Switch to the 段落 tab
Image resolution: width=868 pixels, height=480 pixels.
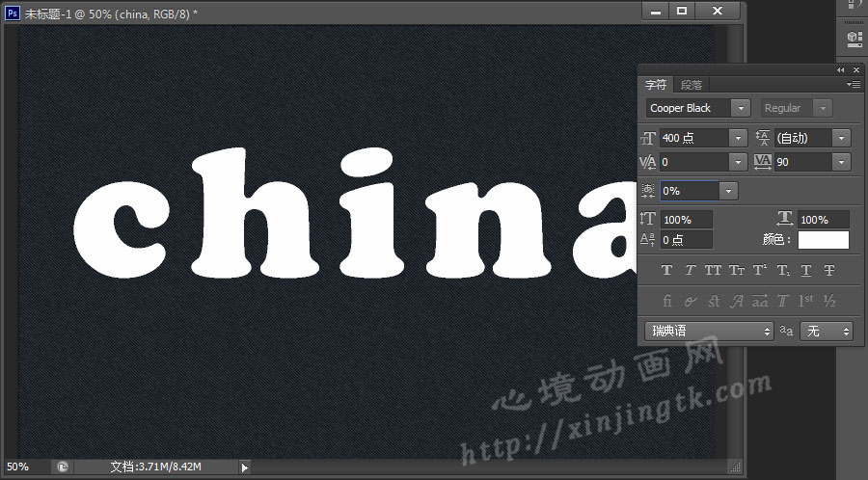[x=692, y=85]
